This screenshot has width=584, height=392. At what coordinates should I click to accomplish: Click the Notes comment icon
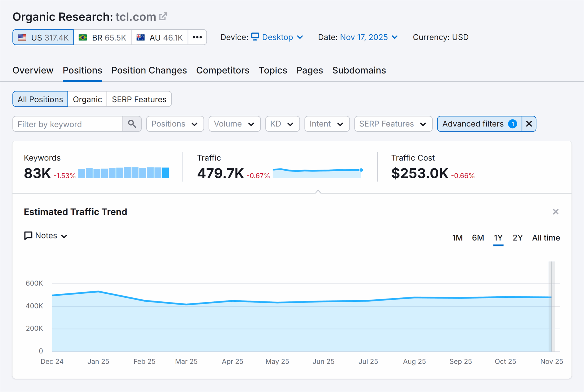[28, 236]
